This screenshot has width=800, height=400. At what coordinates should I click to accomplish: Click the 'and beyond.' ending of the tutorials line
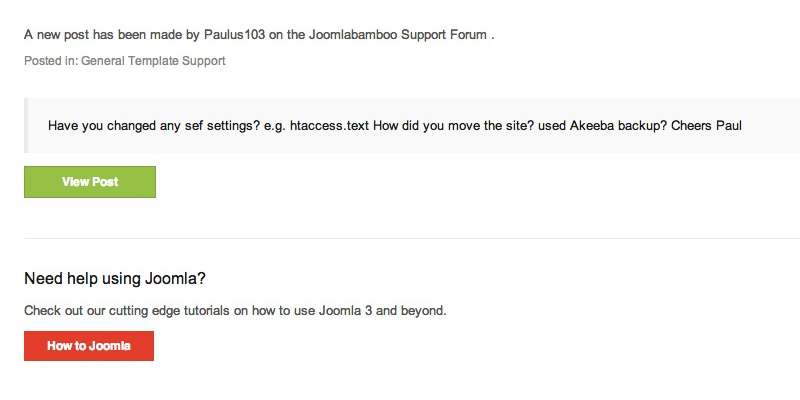[411, 310]
